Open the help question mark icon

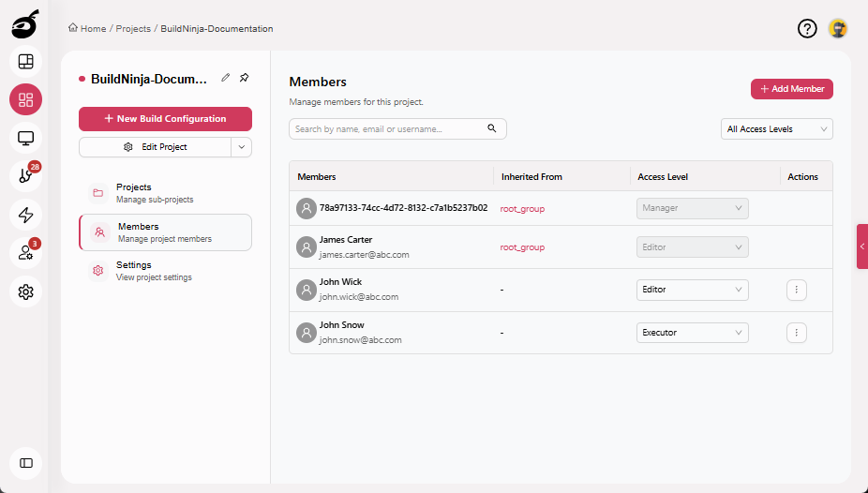[807, 28]
